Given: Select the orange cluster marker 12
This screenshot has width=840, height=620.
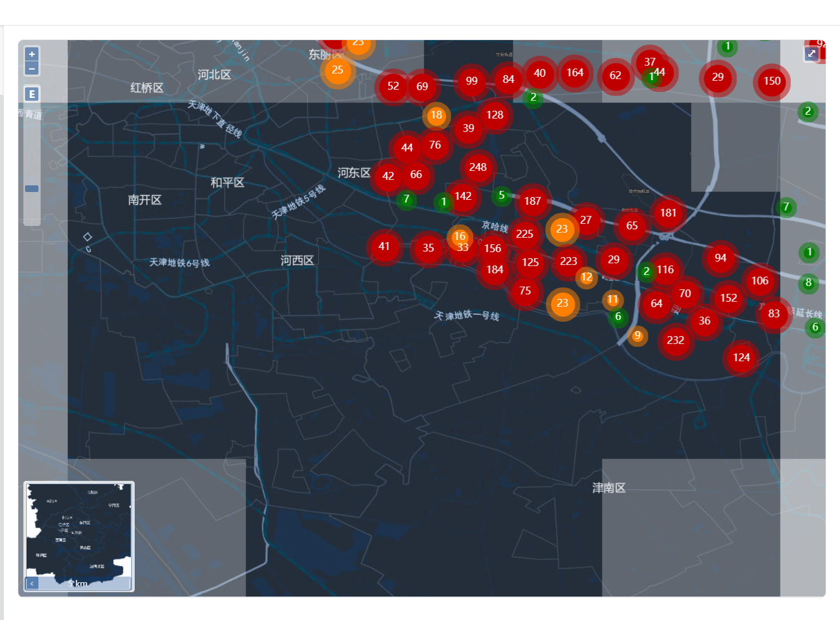Looking at the screenshot, I should point(586,277).
